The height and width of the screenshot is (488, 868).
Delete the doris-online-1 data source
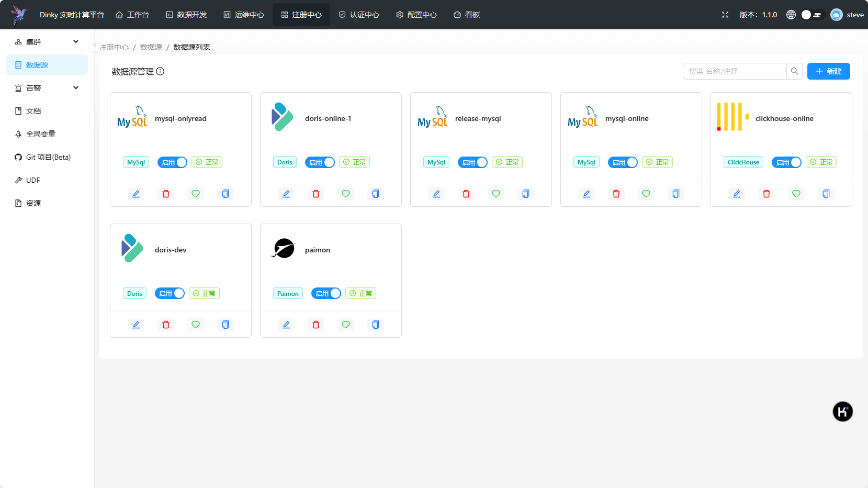click(316, 194)
